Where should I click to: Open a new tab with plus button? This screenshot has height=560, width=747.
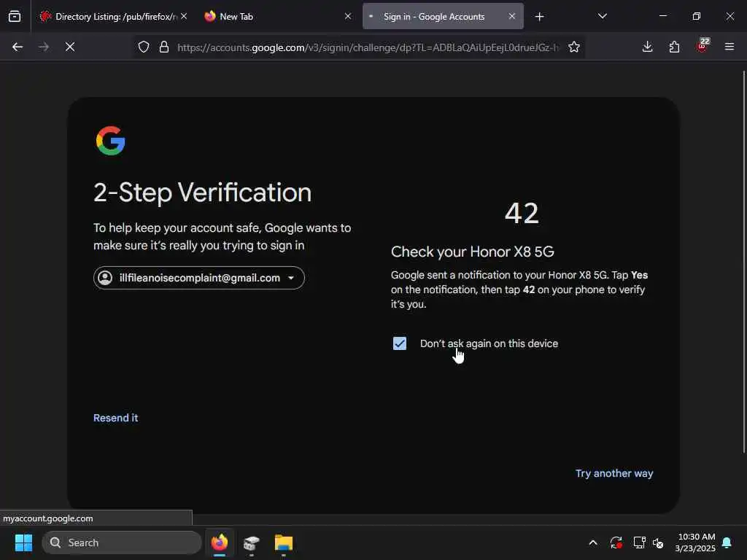[539, 17]
